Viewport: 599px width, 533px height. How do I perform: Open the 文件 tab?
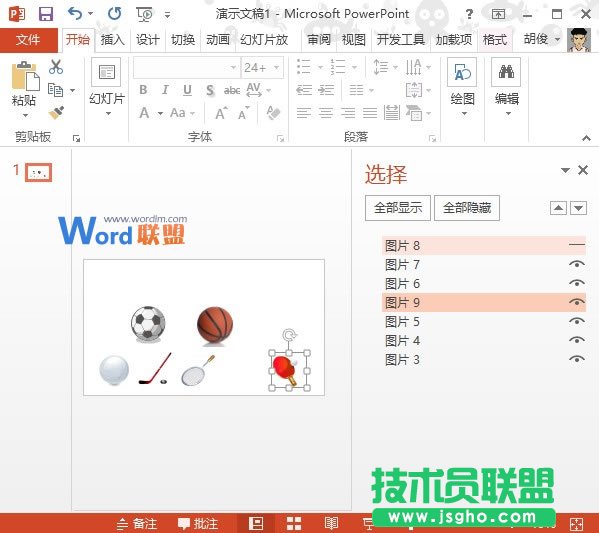(28, 40)
